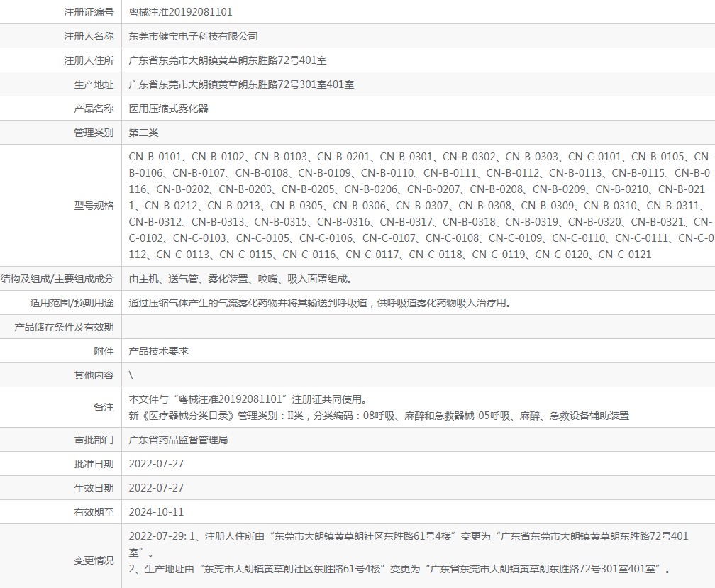
Task: Open the 产品技术要求 attachment
Action: click(x=158, y=351)
